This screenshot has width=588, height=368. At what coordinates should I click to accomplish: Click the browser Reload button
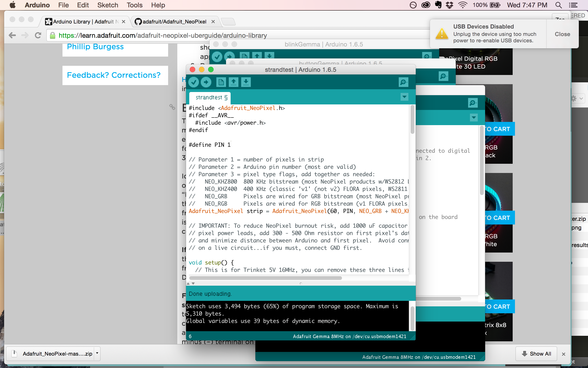pyautogui.click(x=38, y=35)
